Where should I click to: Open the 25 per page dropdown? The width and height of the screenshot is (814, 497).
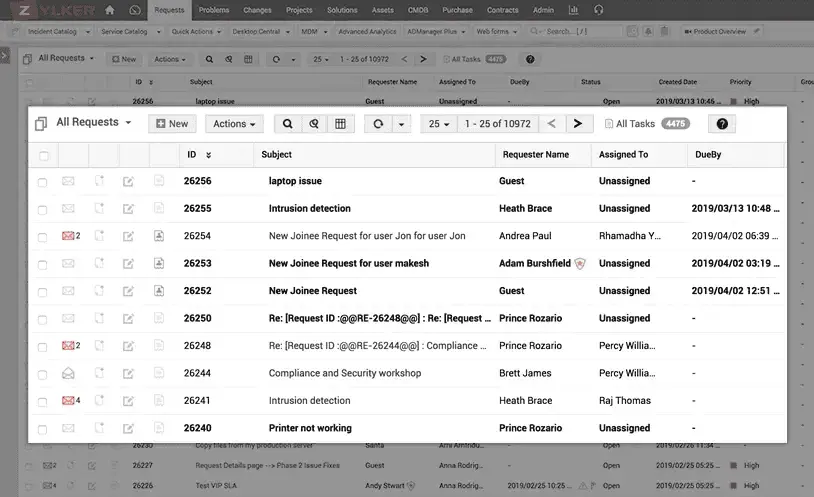pos(439,124)
